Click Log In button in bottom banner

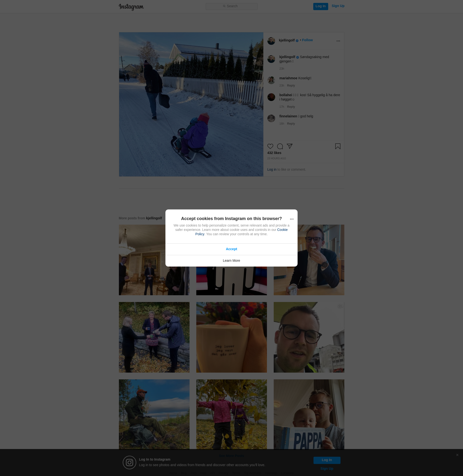pos(327,460)
